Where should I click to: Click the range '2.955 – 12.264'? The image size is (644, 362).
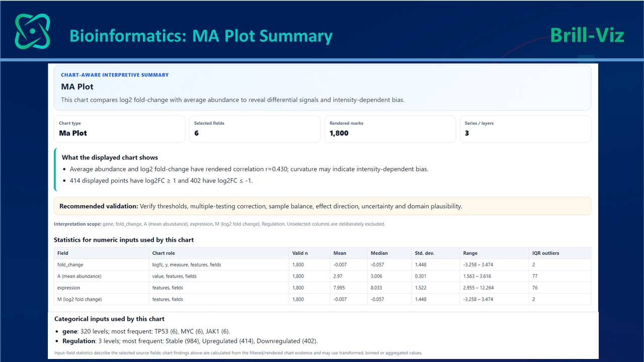478,288
